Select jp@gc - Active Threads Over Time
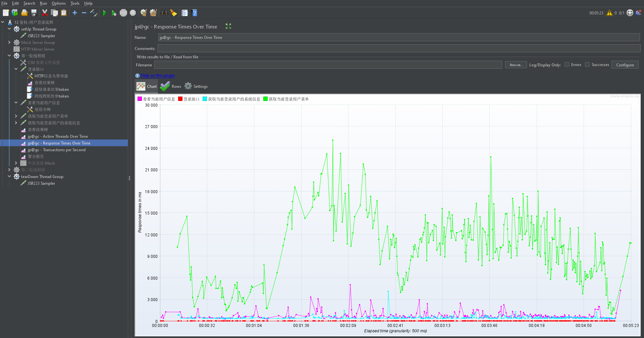This screenshot has height=338, width=644. click(58, 136)
